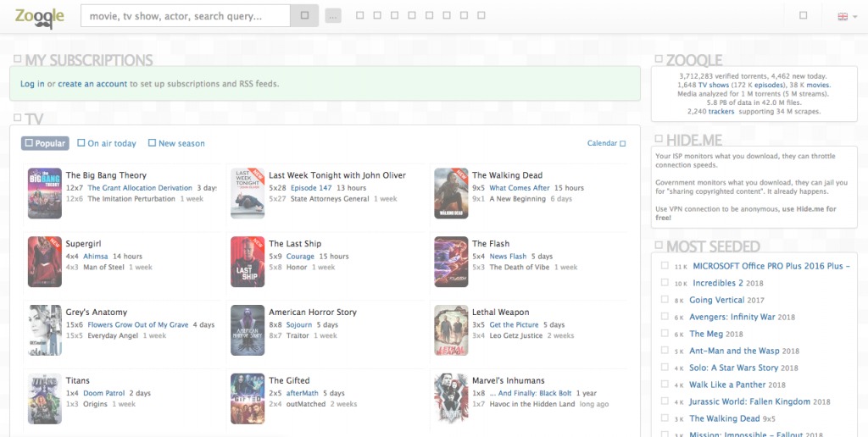Open Jurassic World: Fallen Kingdom link
The image size is (868, 437).
pyautogui.click(x=749, y=402)
